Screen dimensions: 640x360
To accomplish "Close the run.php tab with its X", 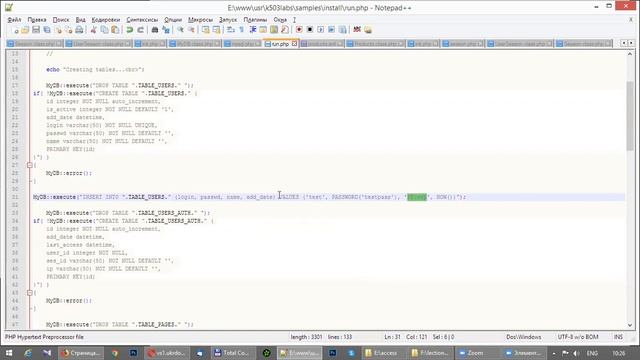I will (x=294, y=44).
